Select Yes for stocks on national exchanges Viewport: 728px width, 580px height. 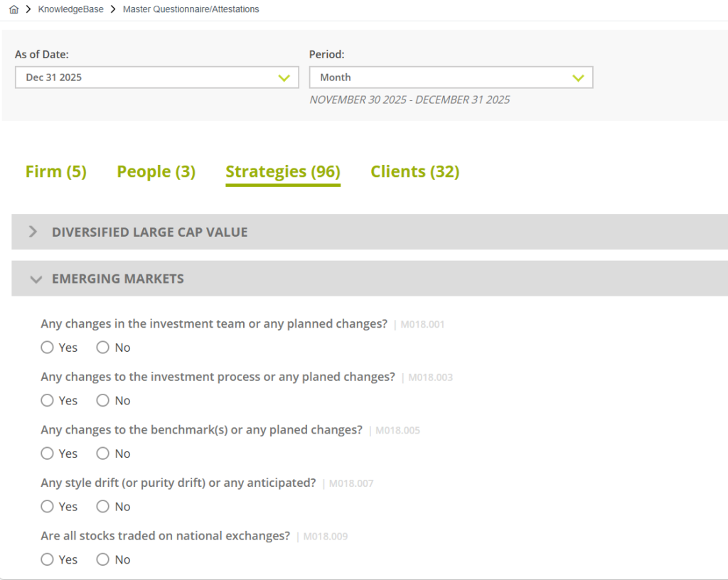[48, 560]
